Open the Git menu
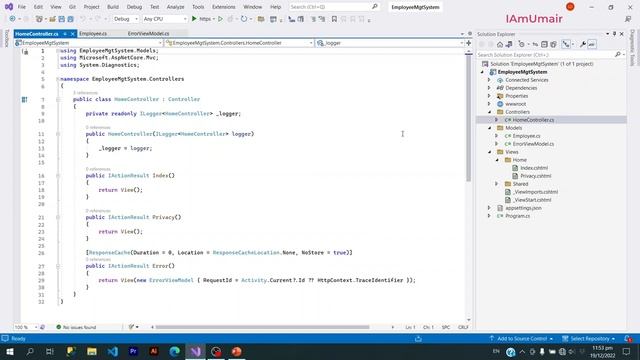 72,7
